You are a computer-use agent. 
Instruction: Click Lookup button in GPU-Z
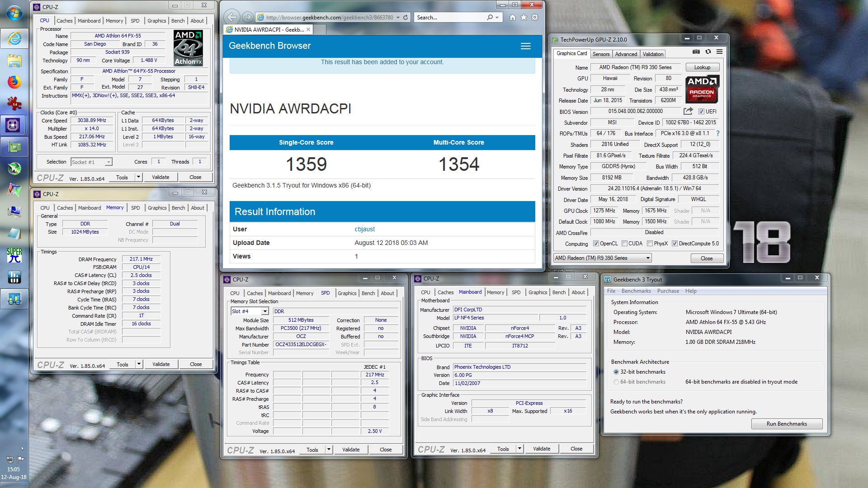click(702, 67)
